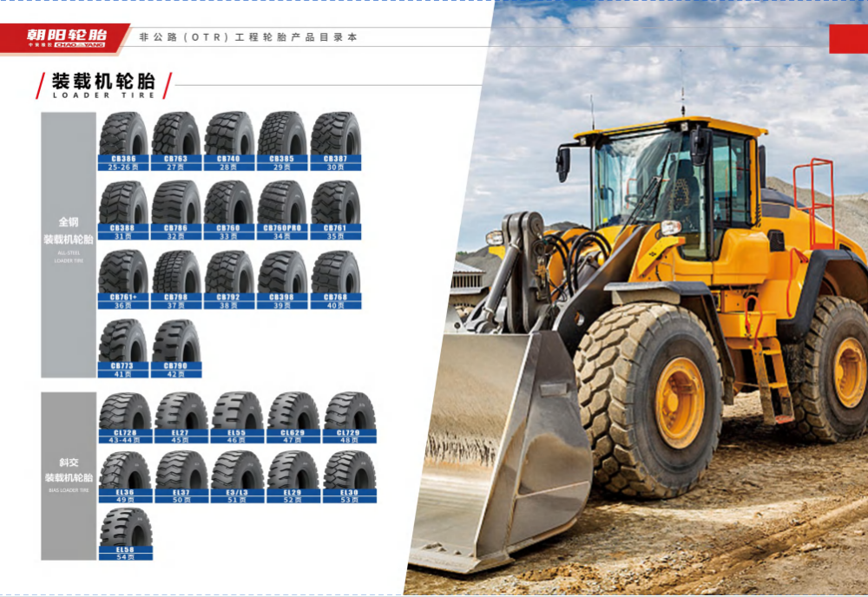This screenshot has width=868, height=597.
Task: Click the header text 非公路(OTR)工程轮胎产品目录本
Action: click(248, 37)
